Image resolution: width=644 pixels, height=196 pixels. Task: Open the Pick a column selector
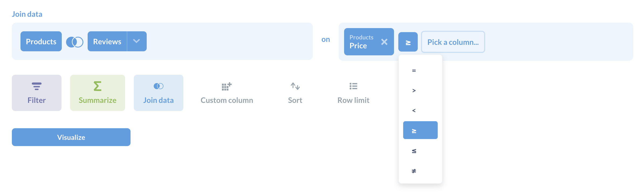click(x=453, y=42)
